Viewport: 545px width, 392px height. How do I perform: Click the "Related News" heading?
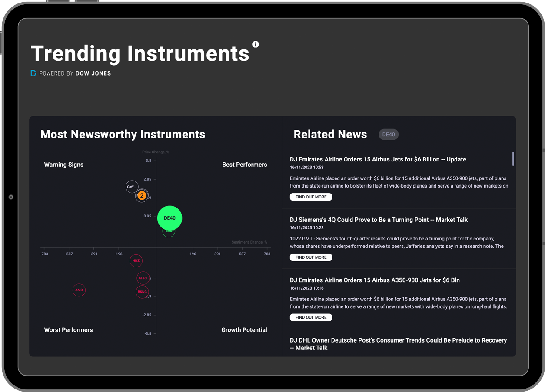pos(330,135)
